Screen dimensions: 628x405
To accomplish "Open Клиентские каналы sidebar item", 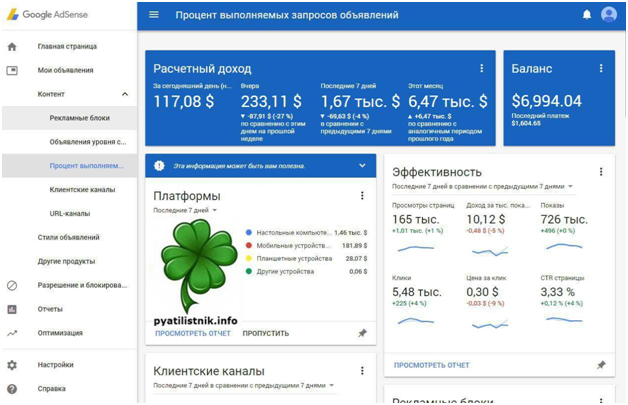I will click(82, 190).
